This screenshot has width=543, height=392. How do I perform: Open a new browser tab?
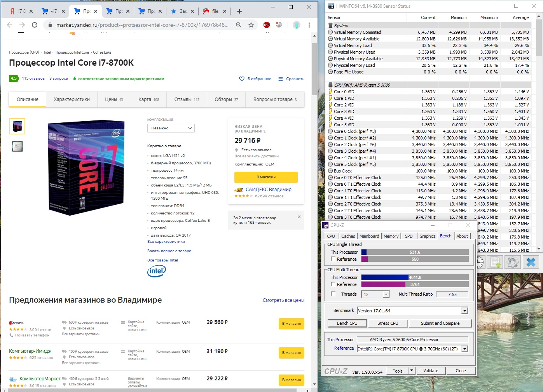coord(239,11)
